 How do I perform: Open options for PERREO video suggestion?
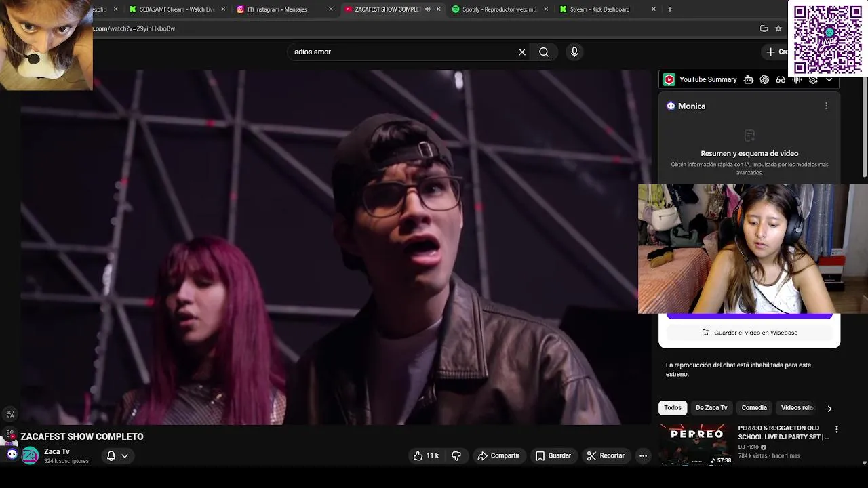point(836,429)
